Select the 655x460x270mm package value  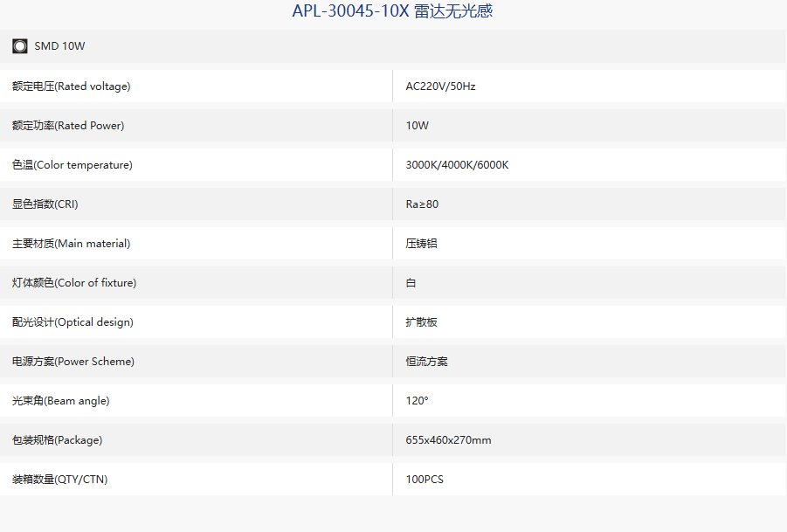click(x=449, y=440)
